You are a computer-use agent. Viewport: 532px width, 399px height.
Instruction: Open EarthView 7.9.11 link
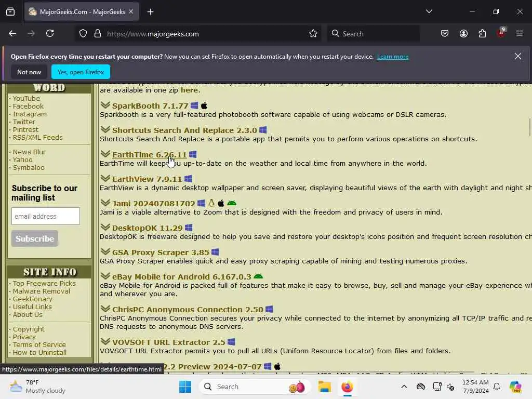coord(147,179)
